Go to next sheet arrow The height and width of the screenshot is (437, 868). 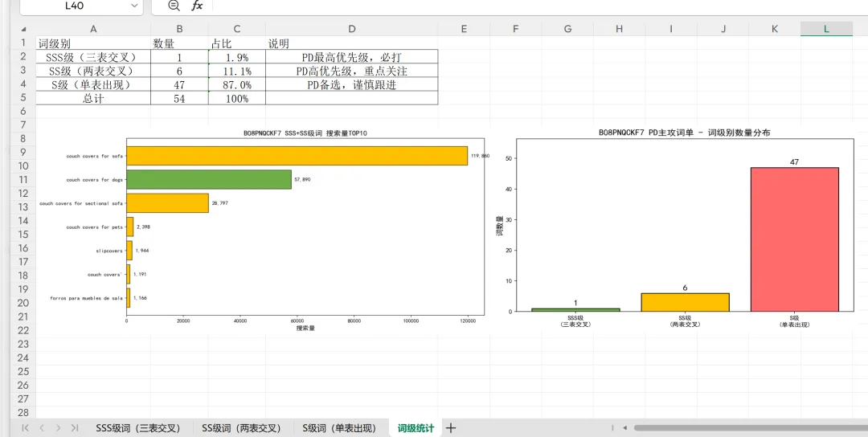point(58,427)
